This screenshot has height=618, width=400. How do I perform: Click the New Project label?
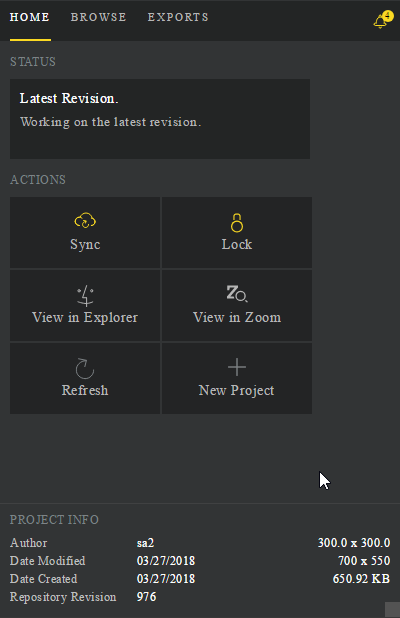pos(236,390)
